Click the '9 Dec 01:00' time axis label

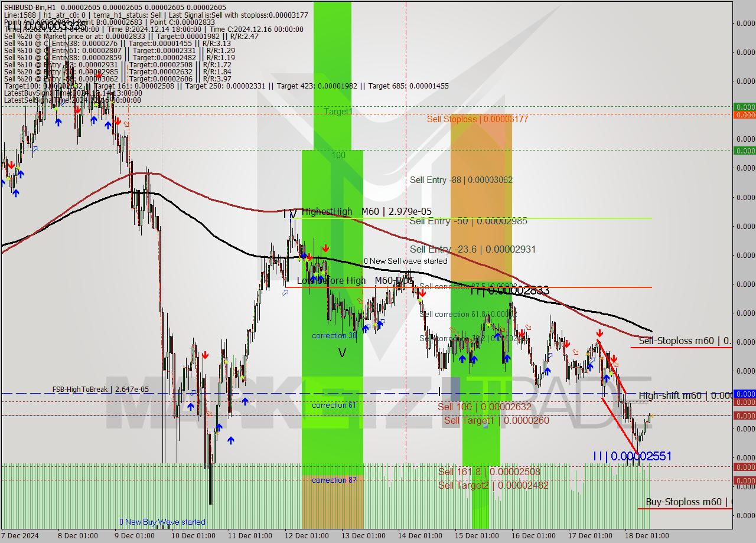[x=134, y=536]
